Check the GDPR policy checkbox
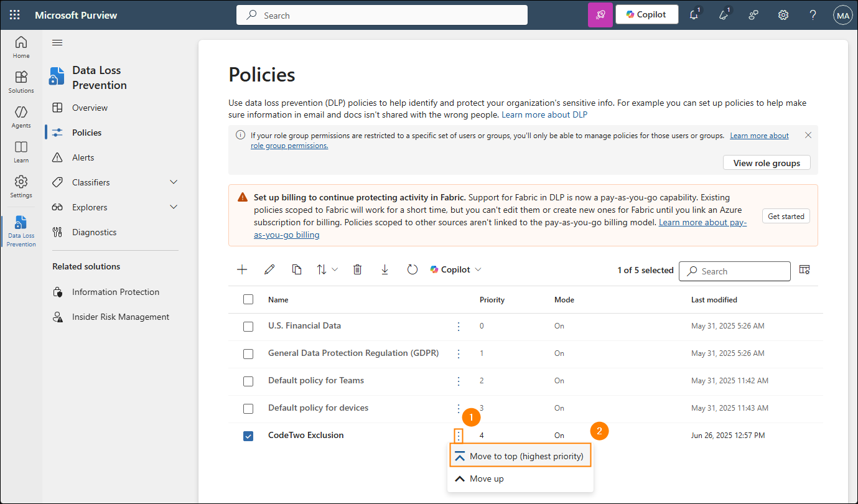Screen dimensions: 858x504 [x=248, y=354]
